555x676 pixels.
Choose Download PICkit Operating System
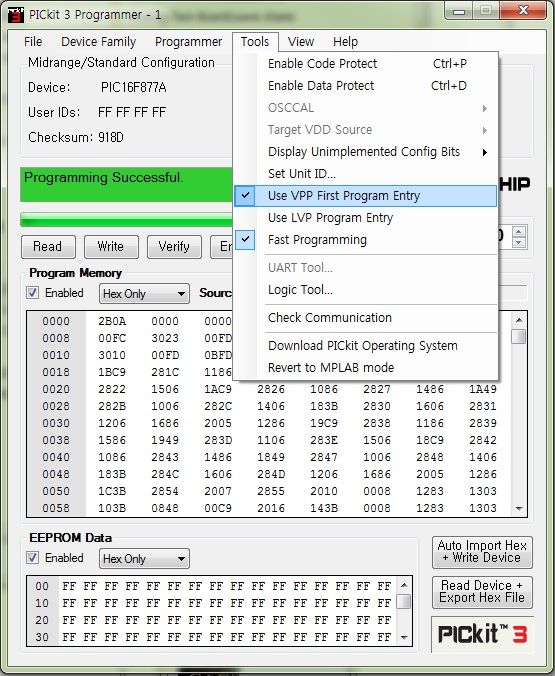(x=366, y=346)
